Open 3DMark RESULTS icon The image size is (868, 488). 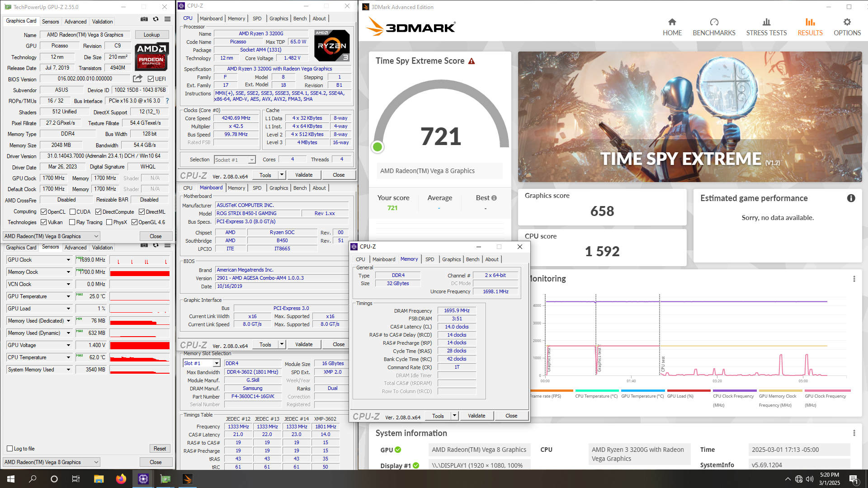810,22
